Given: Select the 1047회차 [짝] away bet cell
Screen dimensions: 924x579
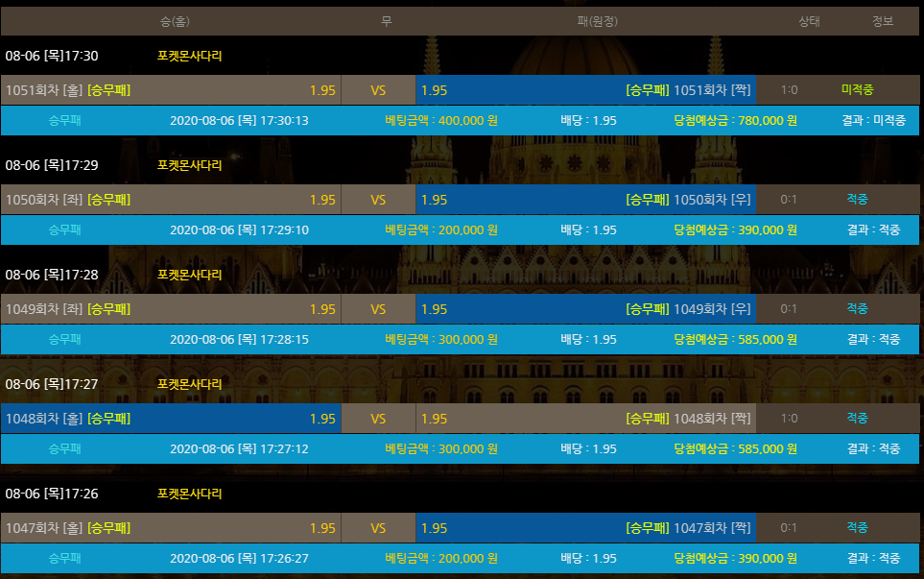Looking at the screenshot, I should click(x=585, y=528).
